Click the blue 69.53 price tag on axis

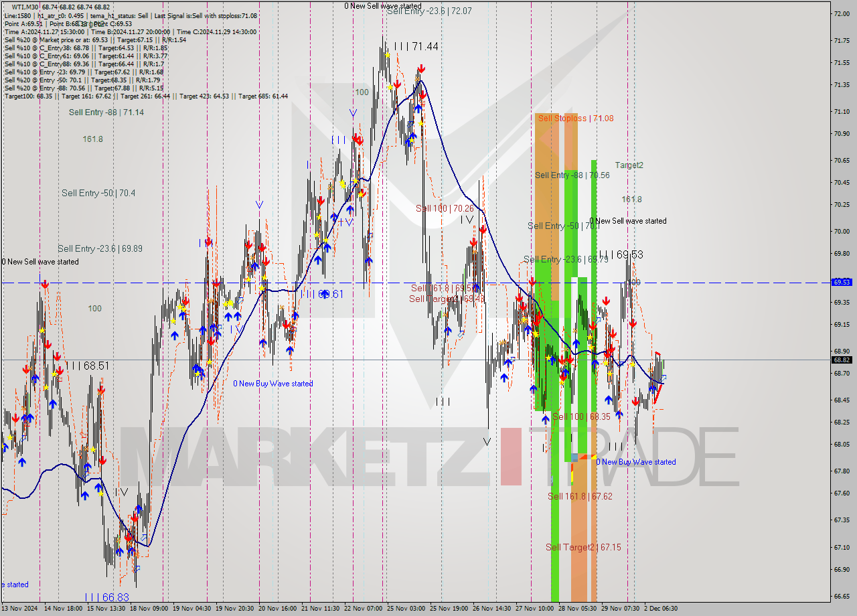842,283
